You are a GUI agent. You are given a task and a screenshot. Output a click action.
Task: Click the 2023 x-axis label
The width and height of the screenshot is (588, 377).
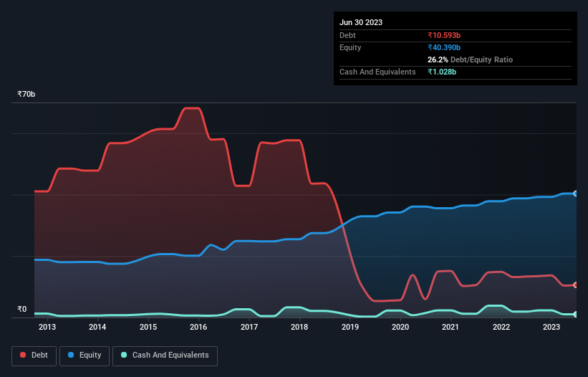pos(551,327)
